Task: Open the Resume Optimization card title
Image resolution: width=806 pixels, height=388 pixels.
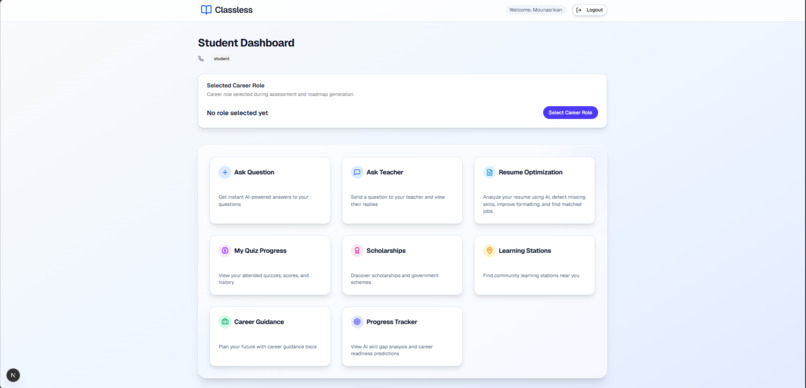Action: click(530, 172)
